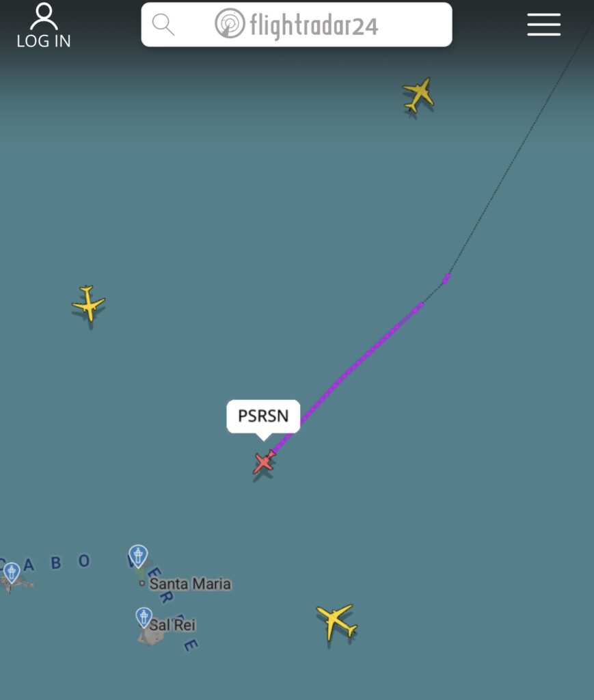The height and width of the screenshot is (700, 594).
Task: Open the LOG IN user profile icon
Action: coord(44,16)
